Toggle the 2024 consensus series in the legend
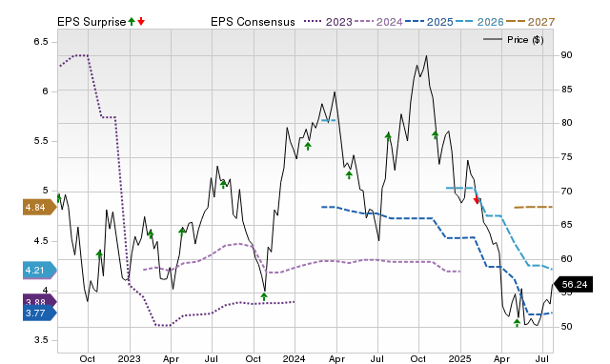Screen dimensions: 610x364 (x=378, y=22)
